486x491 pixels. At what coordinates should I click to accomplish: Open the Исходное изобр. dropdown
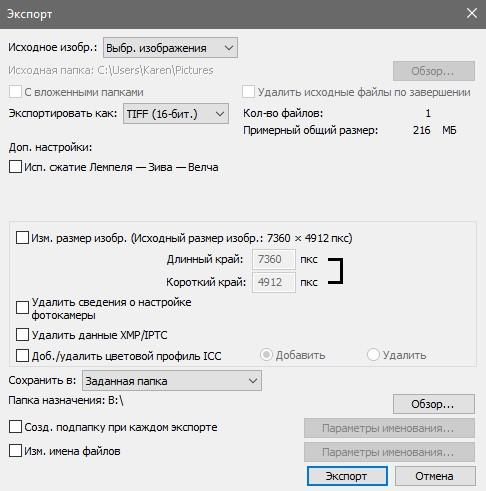click(170, 48)
